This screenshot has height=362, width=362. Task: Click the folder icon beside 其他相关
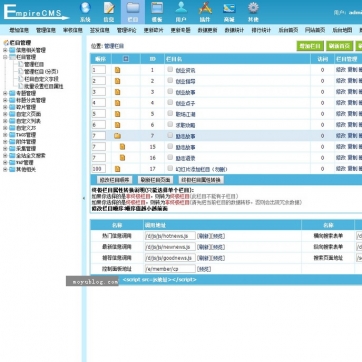tap(12, 169)
